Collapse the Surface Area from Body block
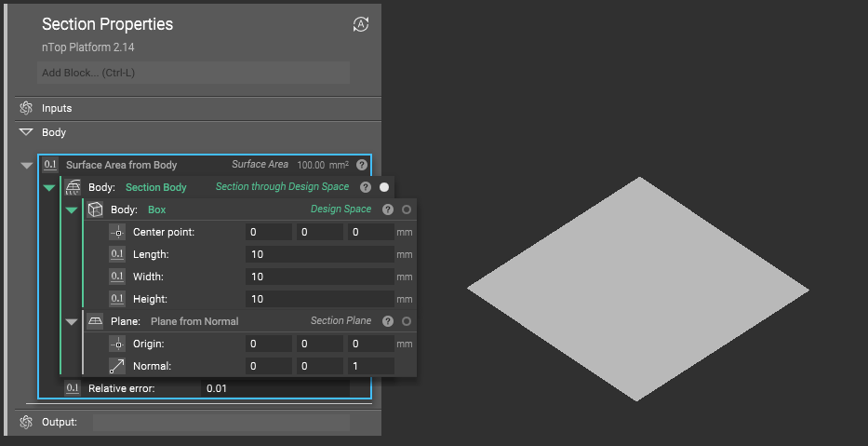The width and height of the screenshot is (868, 446). [x=27, y=166]
